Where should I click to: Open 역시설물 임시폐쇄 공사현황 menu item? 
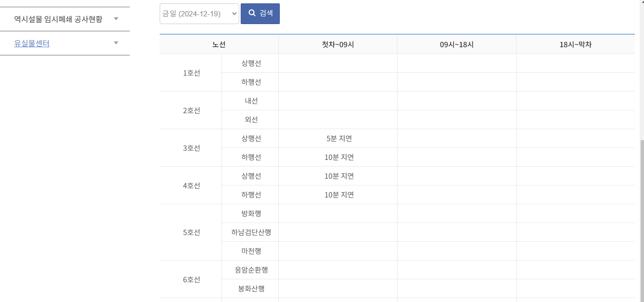58,19
